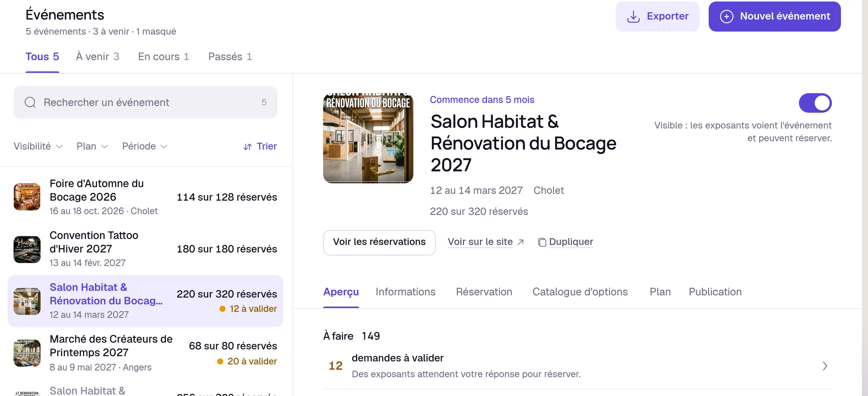
Task: Open the Visibilité filter dropdown
Action: tap(38, 146)
